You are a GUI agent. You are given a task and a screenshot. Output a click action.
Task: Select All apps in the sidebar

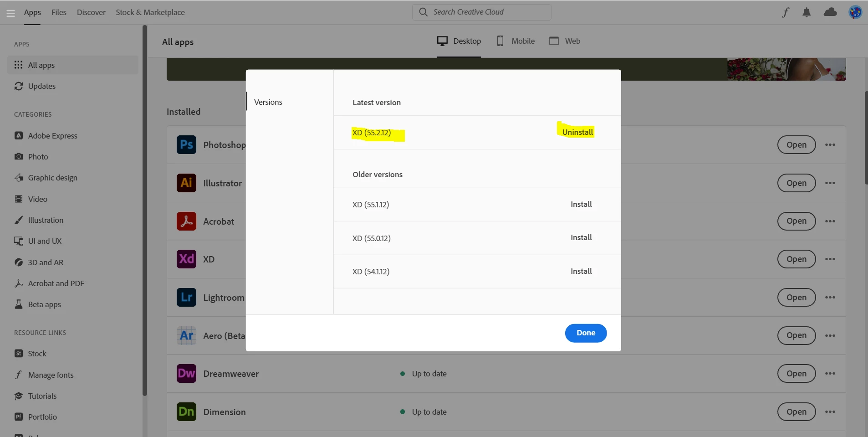73,65
